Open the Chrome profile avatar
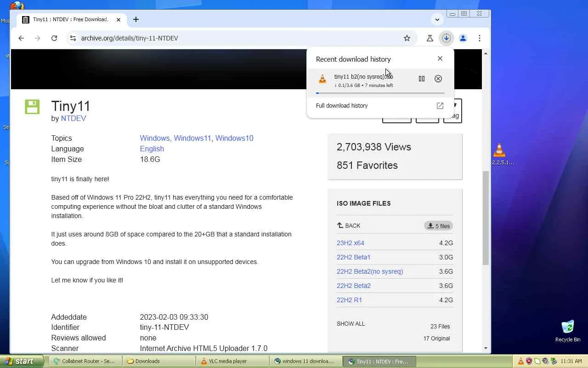Viewport: 588px width, 368px height. tap(463, 38)
